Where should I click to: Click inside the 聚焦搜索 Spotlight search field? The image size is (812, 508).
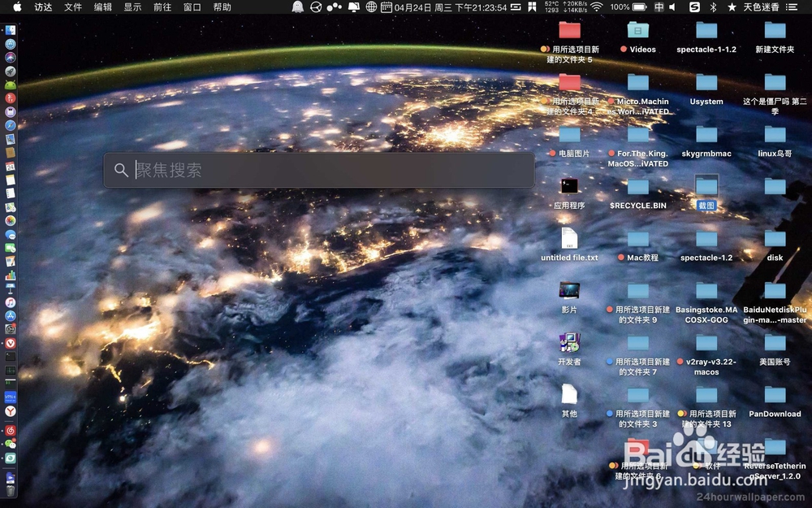[x=317, y=170]
